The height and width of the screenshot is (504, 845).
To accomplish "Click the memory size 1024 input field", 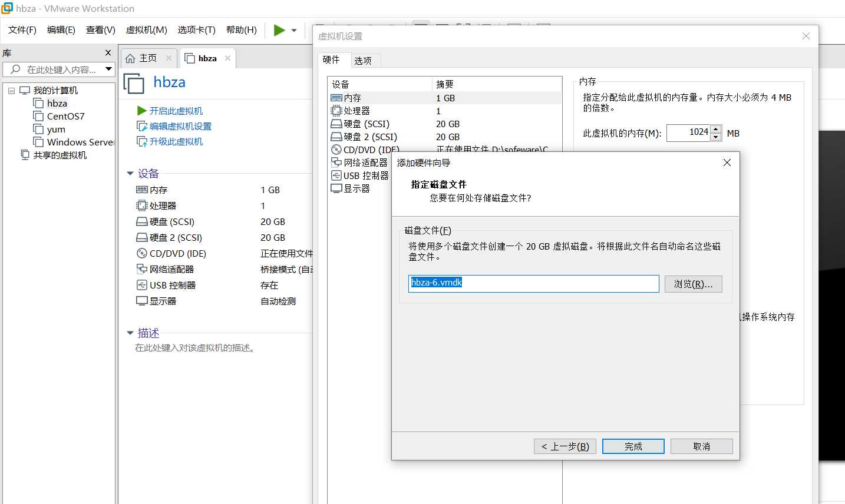I will click(x=688, y=132).
